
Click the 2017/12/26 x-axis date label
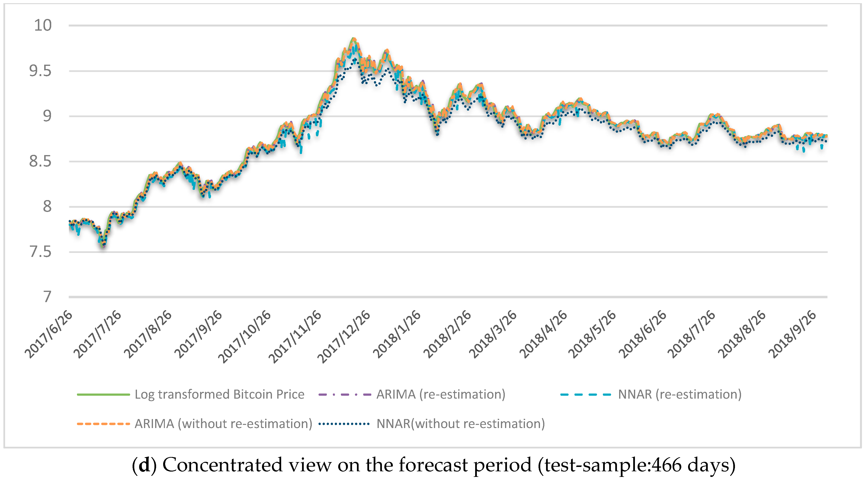[x=344, y=336]
